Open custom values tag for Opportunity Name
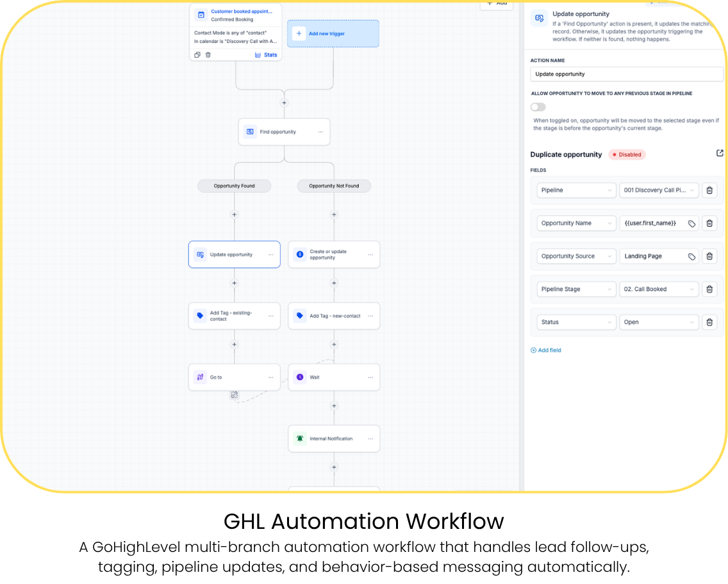 691,224
